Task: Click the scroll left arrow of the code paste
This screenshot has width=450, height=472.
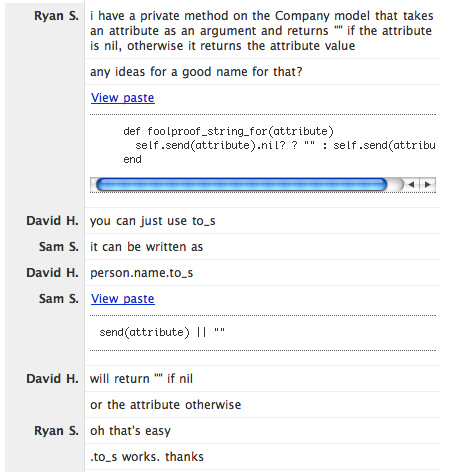Action: coord(411,184)
